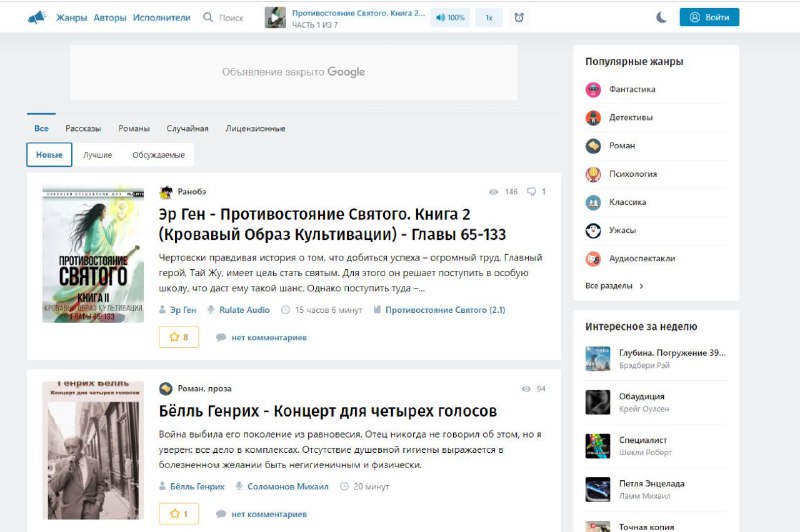Play the current audiobook in header
The width and height of the screenshot is (800, 532).
pyautogui.click(x=275, y=17)
